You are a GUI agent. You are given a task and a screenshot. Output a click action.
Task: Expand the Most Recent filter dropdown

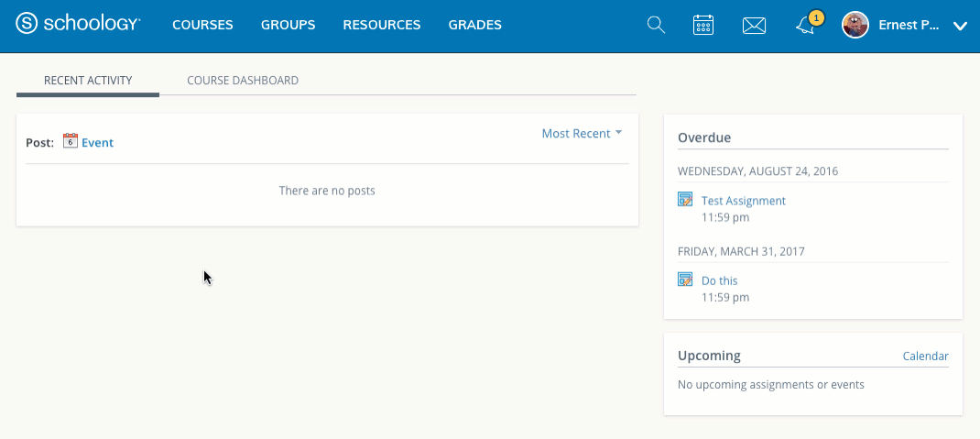(582, 134)
